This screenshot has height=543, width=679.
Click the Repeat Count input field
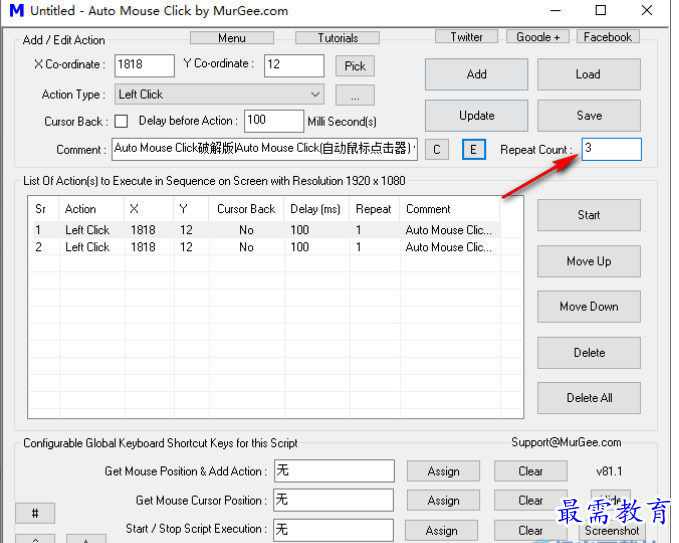point(611,149)
